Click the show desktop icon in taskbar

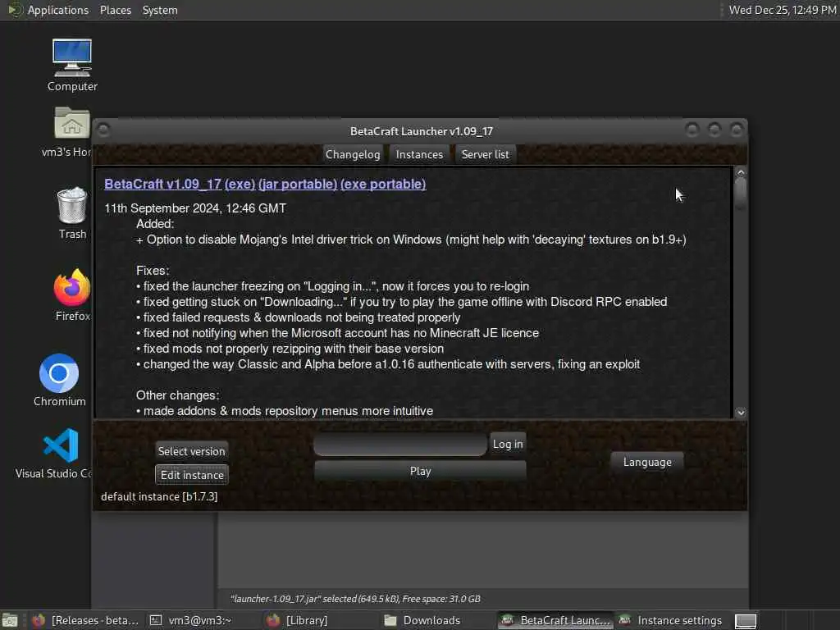pyautogui.click(x=10, y=620)
